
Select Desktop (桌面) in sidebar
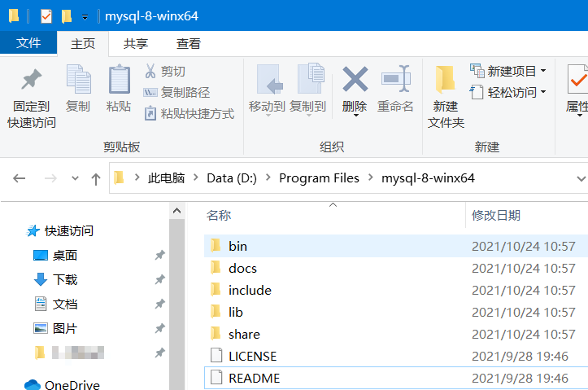click(x=65, y=255)
